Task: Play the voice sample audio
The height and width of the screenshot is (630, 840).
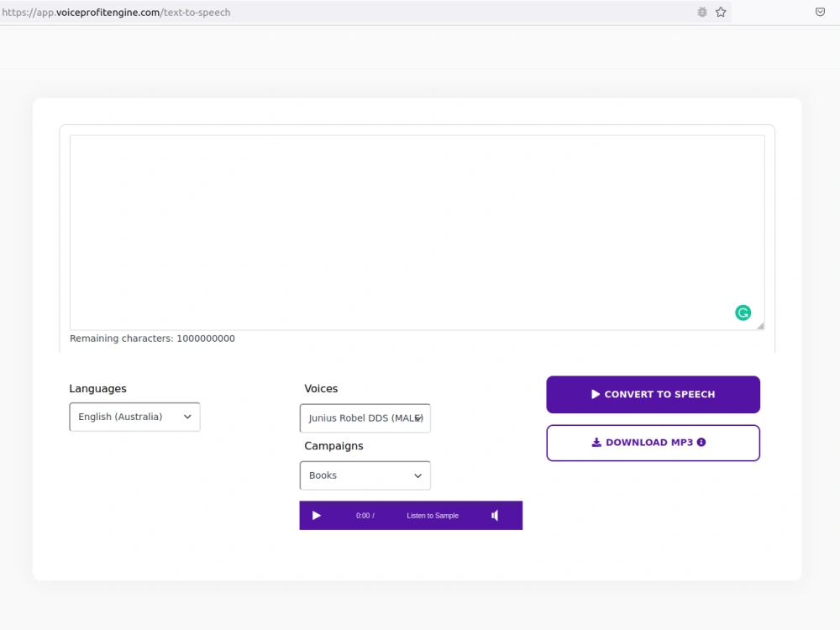Action: pos(316,516)
